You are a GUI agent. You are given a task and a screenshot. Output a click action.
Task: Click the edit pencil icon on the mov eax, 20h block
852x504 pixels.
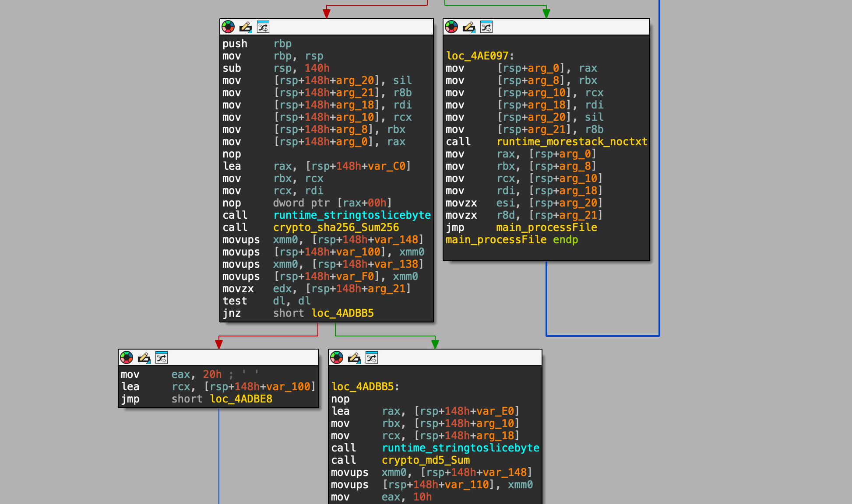tap(144, 357)
